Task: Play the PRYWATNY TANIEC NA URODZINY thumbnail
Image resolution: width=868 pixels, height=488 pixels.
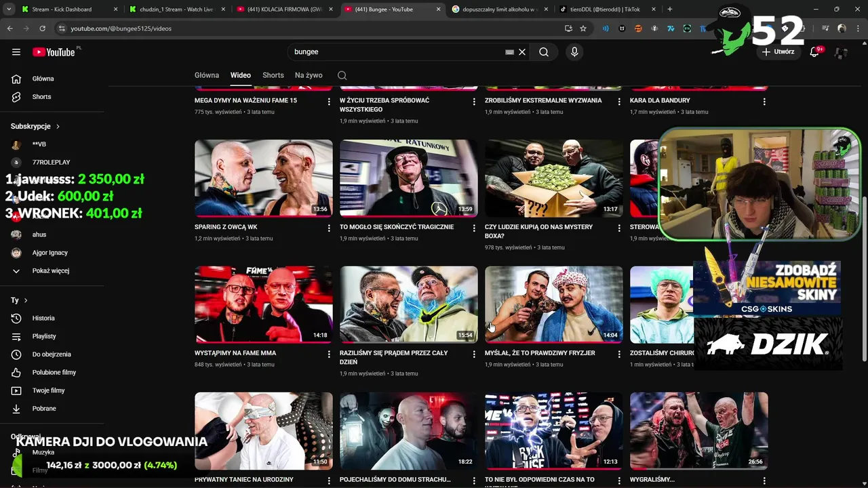Action: pyautogui.click(x=264, y=430)
